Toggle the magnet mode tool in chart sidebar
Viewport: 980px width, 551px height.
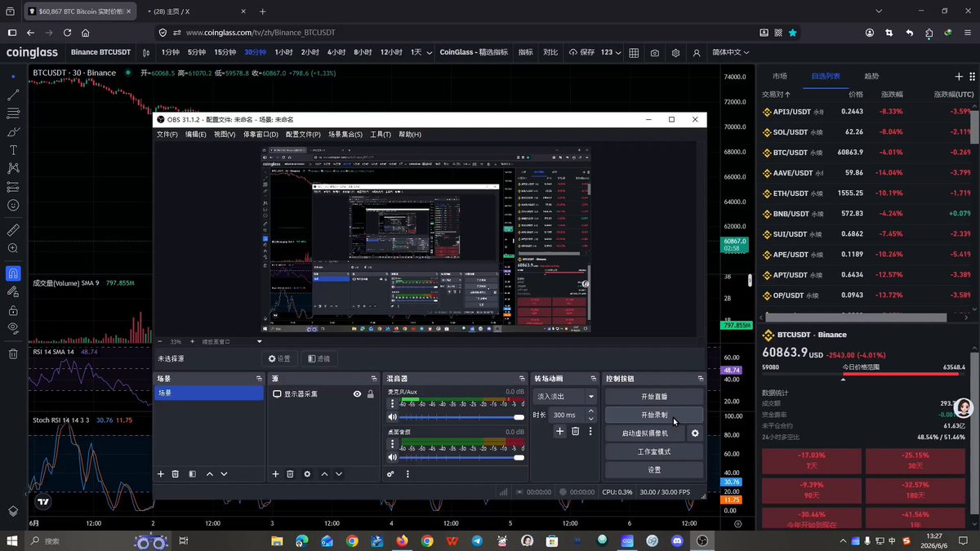point(13,273)
